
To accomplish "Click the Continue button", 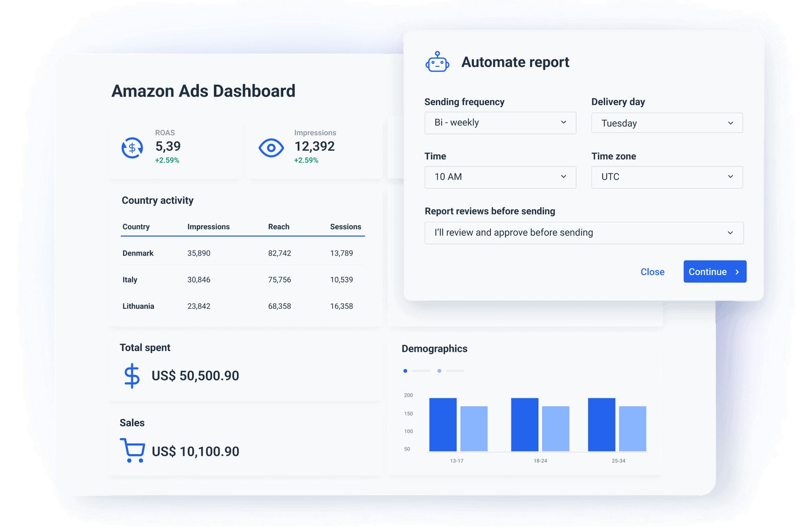I will point(715,272).
